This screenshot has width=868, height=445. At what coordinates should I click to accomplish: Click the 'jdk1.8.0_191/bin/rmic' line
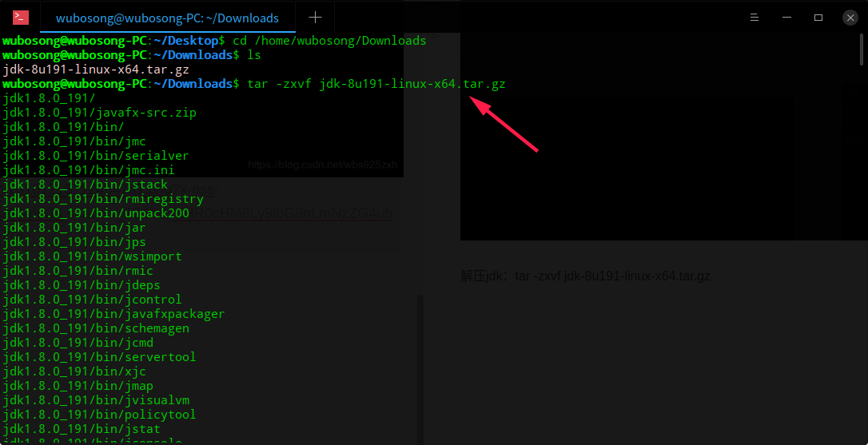(x=78, y=271)
